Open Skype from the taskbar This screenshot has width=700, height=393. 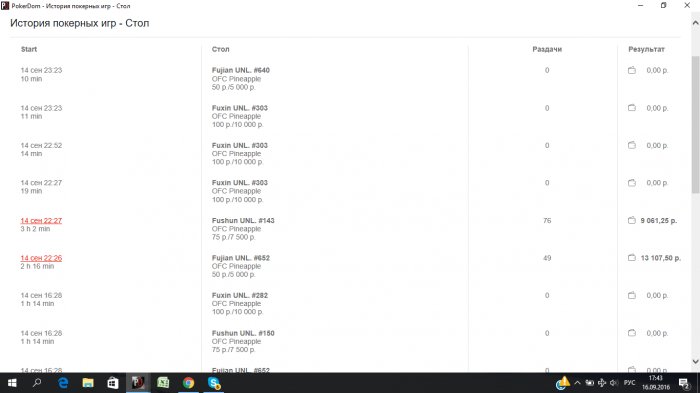pyautogui.click(x=214, y=383)
